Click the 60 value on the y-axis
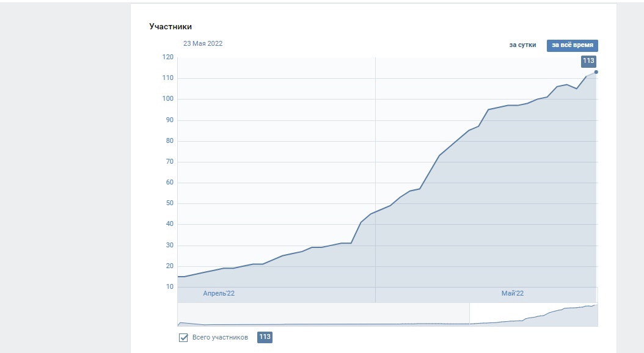 pos(169,183)
